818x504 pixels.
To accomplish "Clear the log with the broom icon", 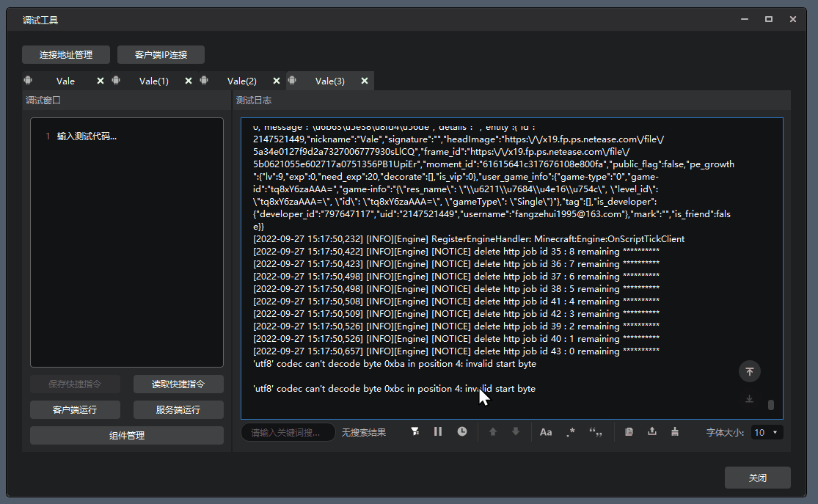I will point(674,432).
